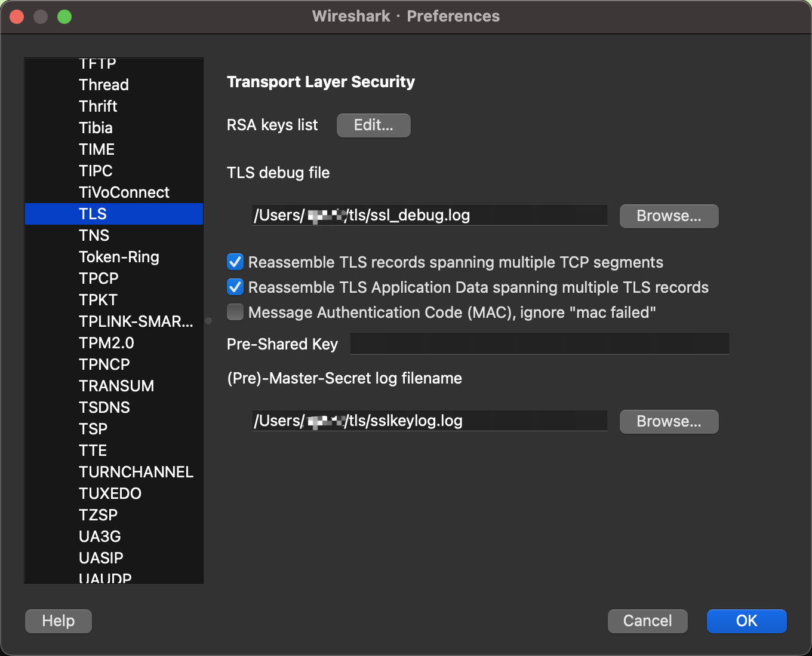This screenshot has width=812, height=656.
Task: Select TSP protocol entry
Action: tap(114, 429)
